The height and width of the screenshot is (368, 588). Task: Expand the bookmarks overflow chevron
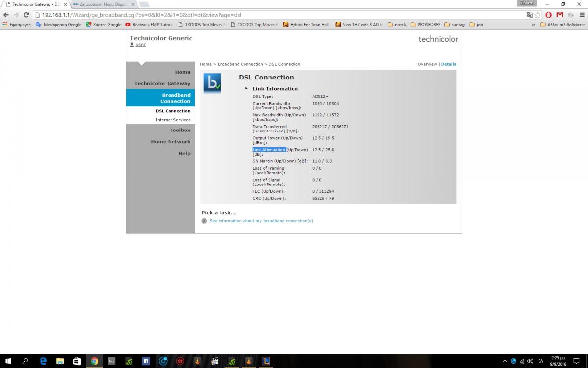pyautogui.click(x=533, y=25)
